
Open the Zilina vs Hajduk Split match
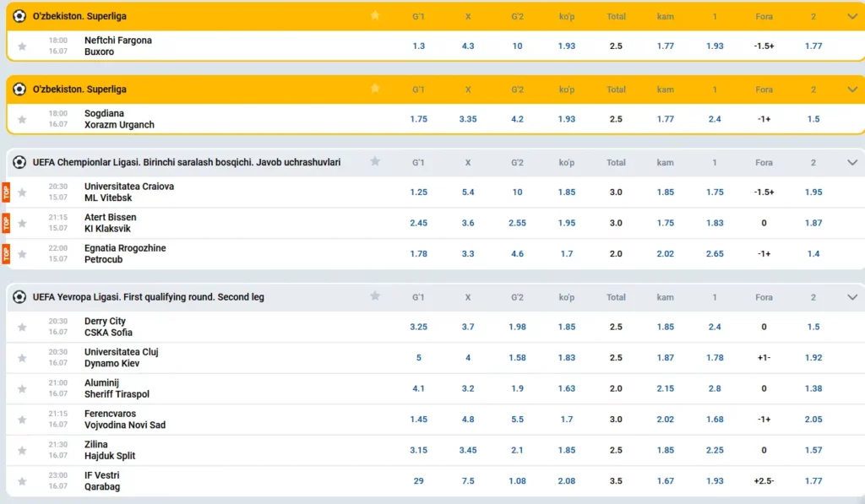(x=110, y=450)
